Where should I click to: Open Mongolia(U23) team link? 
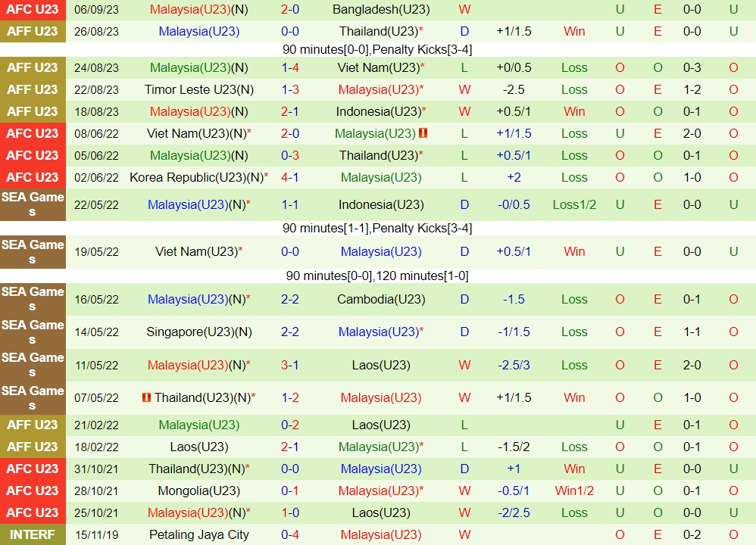(198, 490)
